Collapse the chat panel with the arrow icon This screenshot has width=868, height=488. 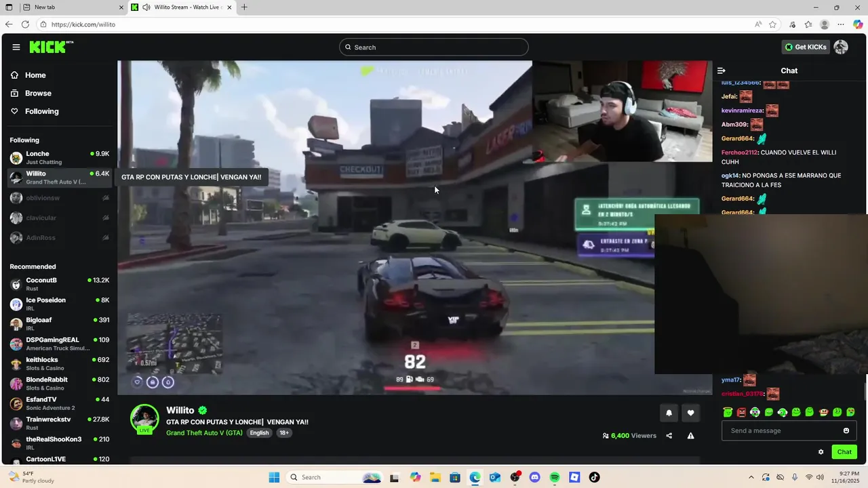722,70
